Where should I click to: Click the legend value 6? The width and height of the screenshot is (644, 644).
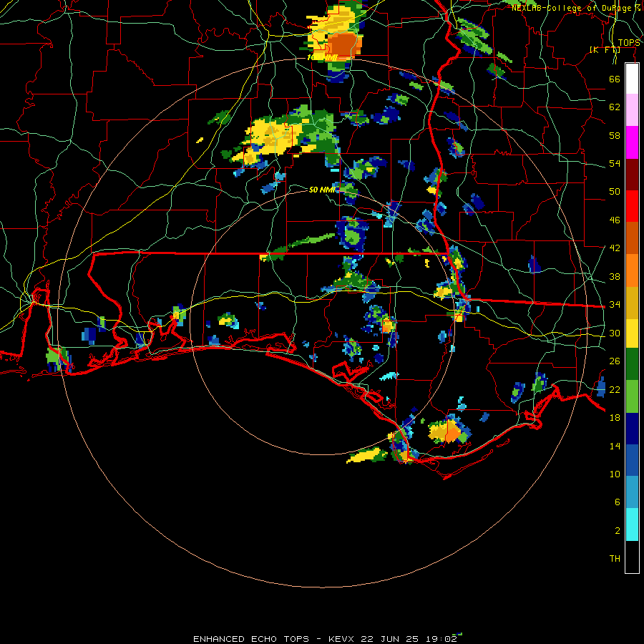(617, 502)
